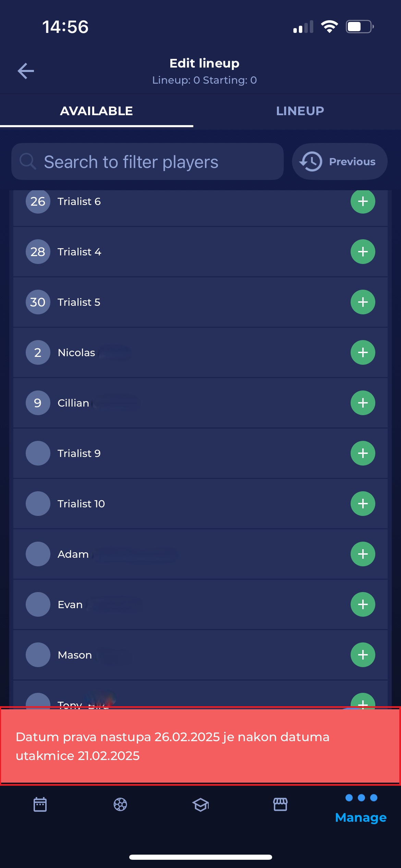The height and width of the screenshot is (868, 401).
Task: Add Evan using green plus
Action: pos(363,605)
